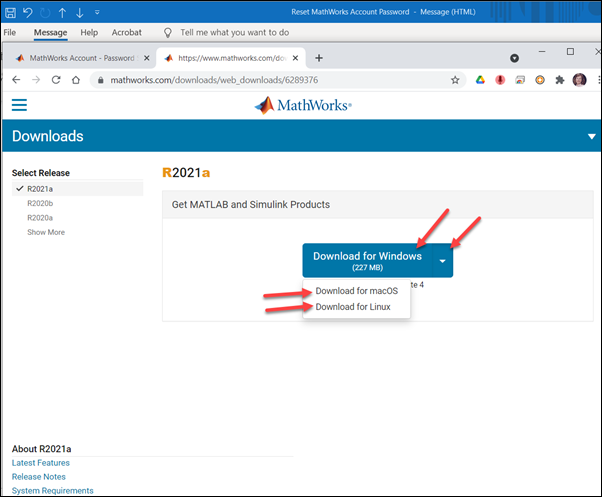Select release R2020b
This screenshot has height=497, width=602.
click(x=40, y=203)
